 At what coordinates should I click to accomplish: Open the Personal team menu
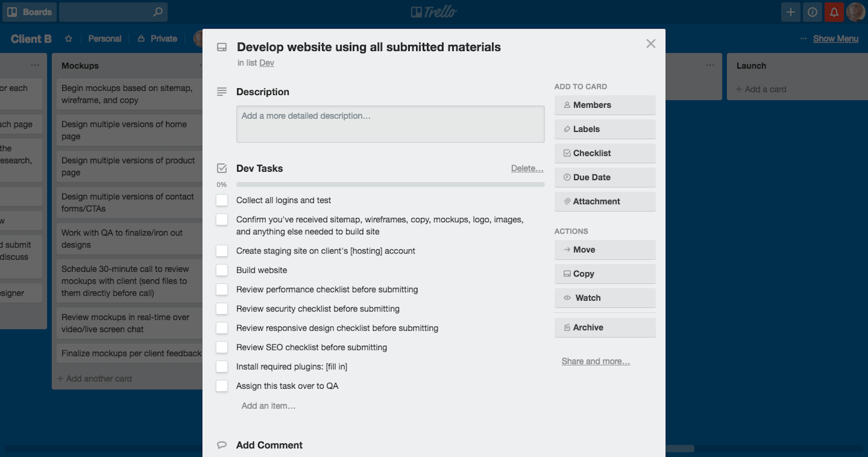(105, 39)
